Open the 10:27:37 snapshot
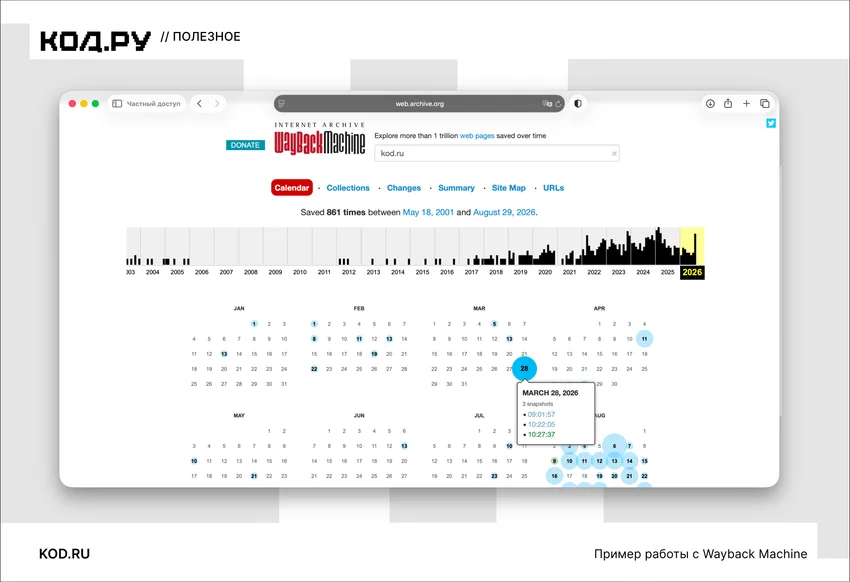The height and width of the screenshot is (582, 850). [541, 434]
